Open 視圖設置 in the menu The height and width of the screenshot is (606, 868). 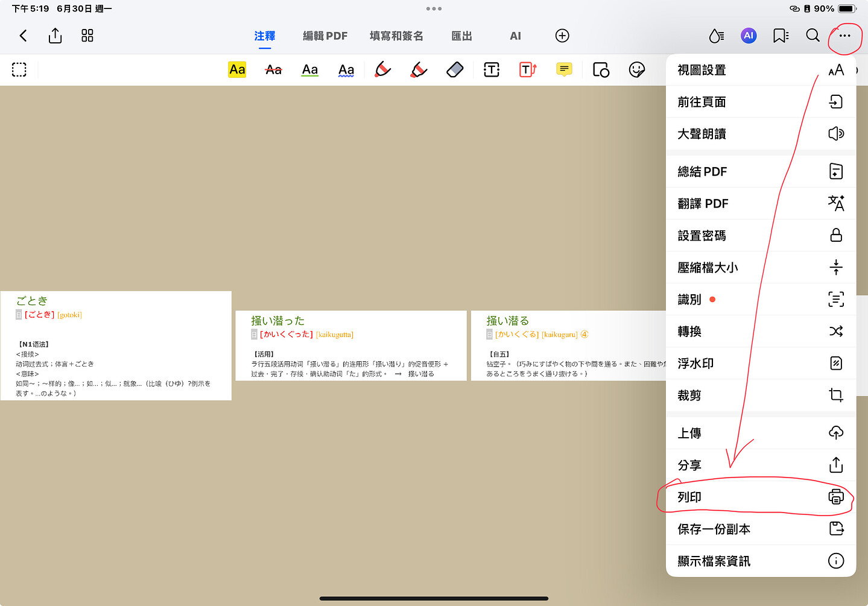click(761, 70)
